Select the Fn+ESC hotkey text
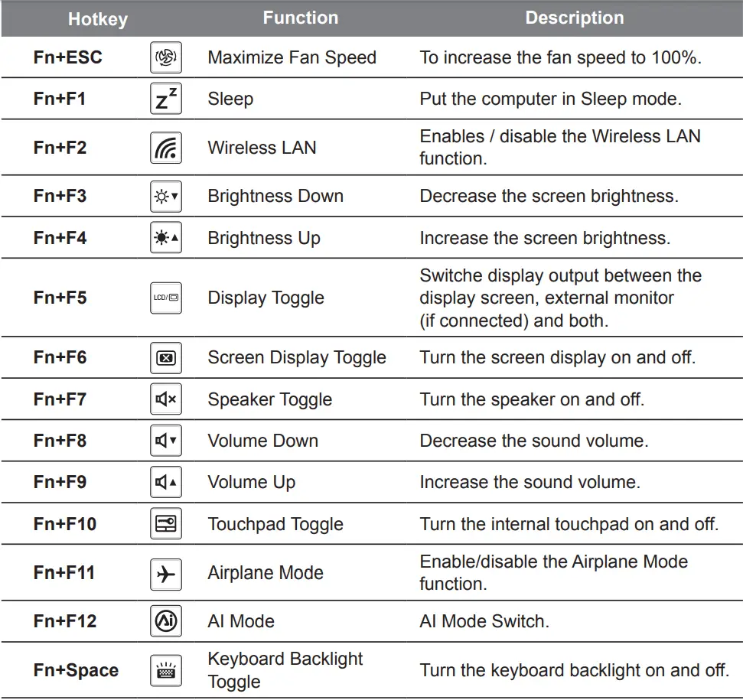 coord(67,58)
